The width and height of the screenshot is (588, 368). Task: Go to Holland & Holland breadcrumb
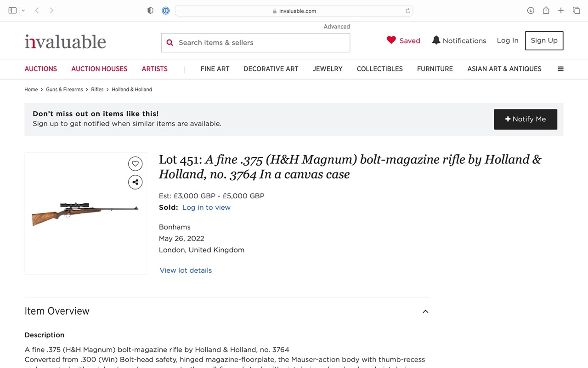click(x=132, y=89)
